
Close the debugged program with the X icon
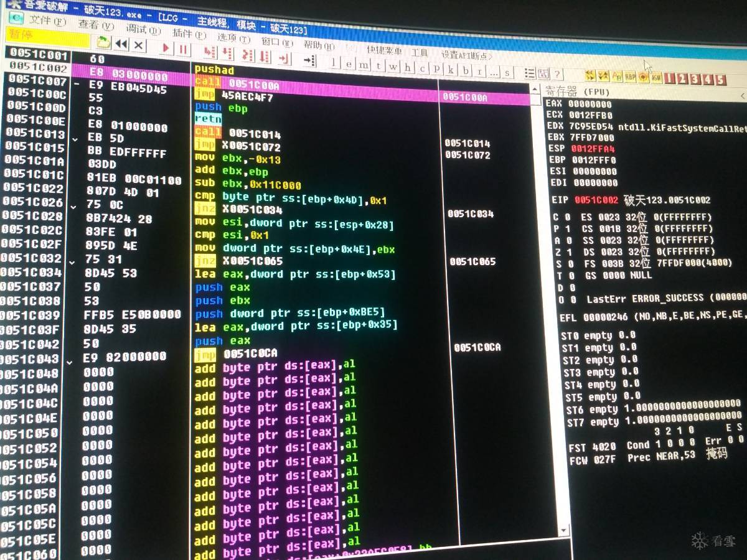138,45
